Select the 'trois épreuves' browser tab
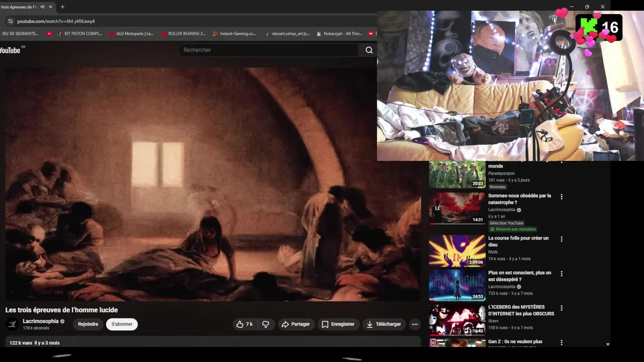Image resolution: width=644 pixels, height=362 pixels. pos(19,7)
